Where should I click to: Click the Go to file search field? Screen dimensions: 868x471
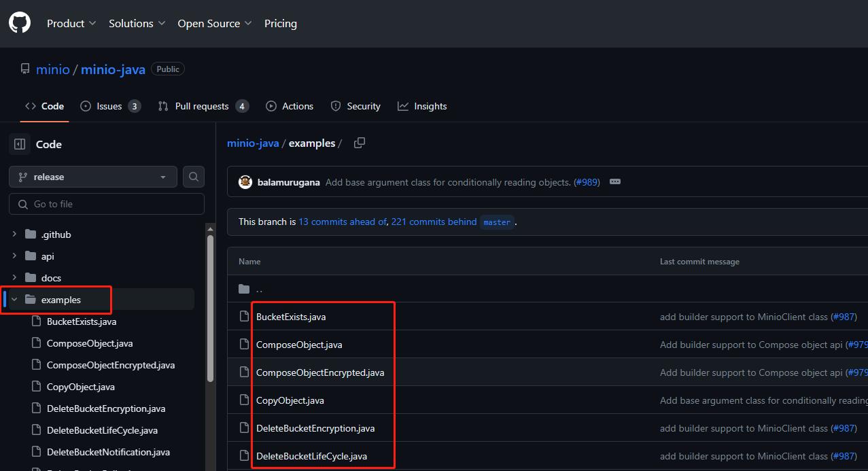(107, 204)
